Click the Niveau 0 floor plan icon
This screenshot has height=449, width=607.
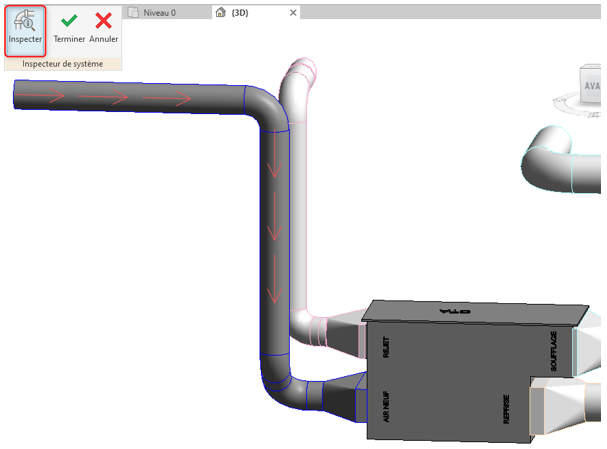tap(133, 12)
